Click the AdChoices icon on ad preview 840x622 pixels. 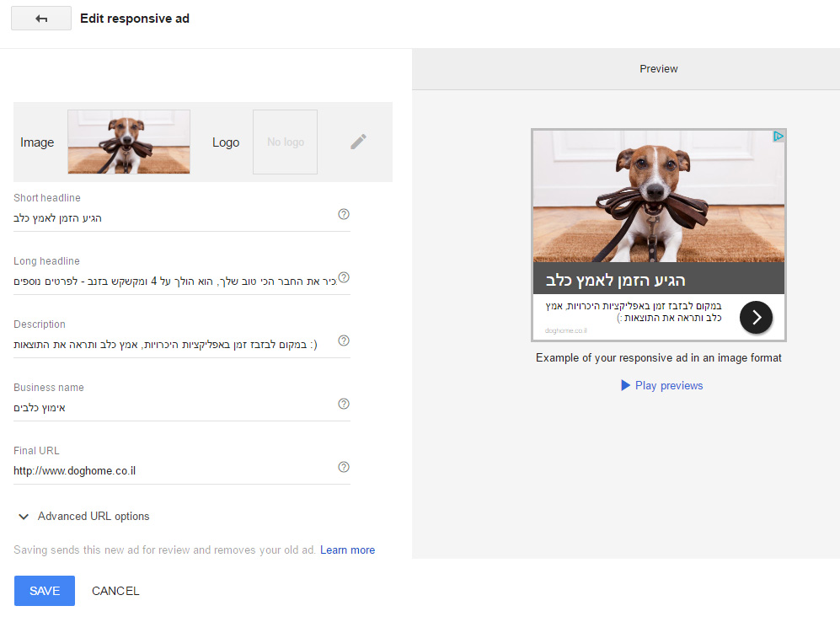pyautogui.click(x=778, y=137)
